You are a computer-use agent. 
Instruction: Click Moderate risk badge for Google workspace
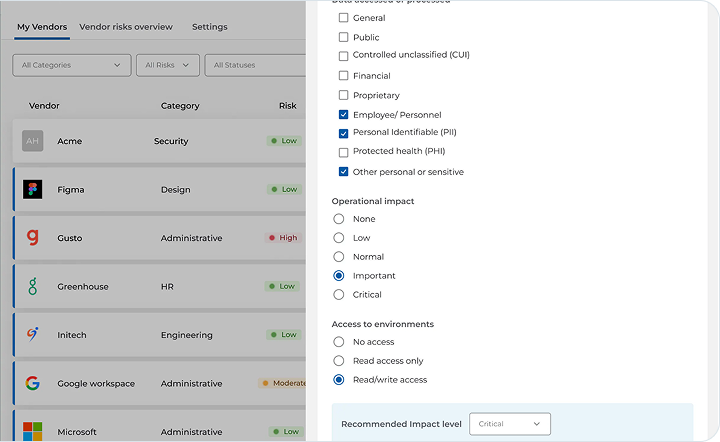point(282,383)
